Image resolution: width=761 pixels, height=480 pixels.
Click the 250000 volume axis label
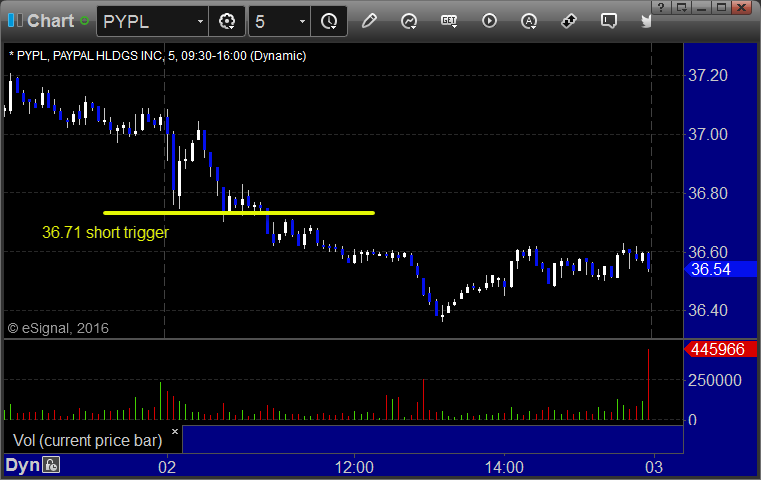[715, 380]
